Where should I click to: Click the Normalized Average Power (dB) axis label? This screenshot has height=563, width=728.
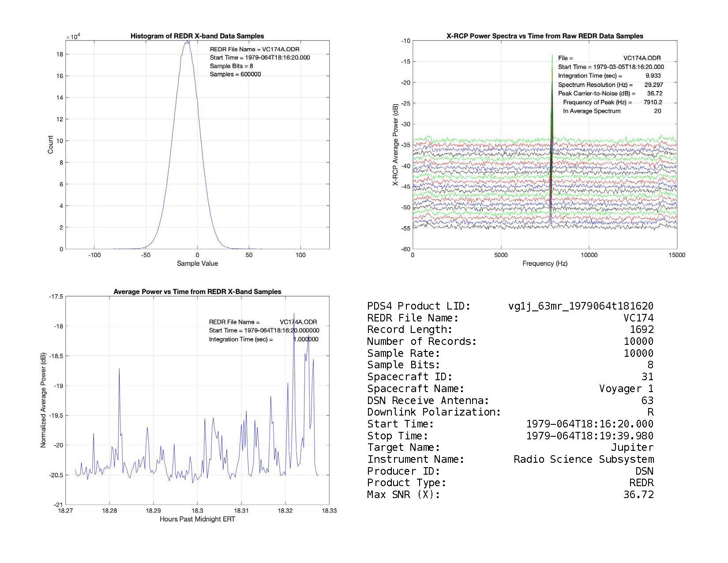[43, 400]
